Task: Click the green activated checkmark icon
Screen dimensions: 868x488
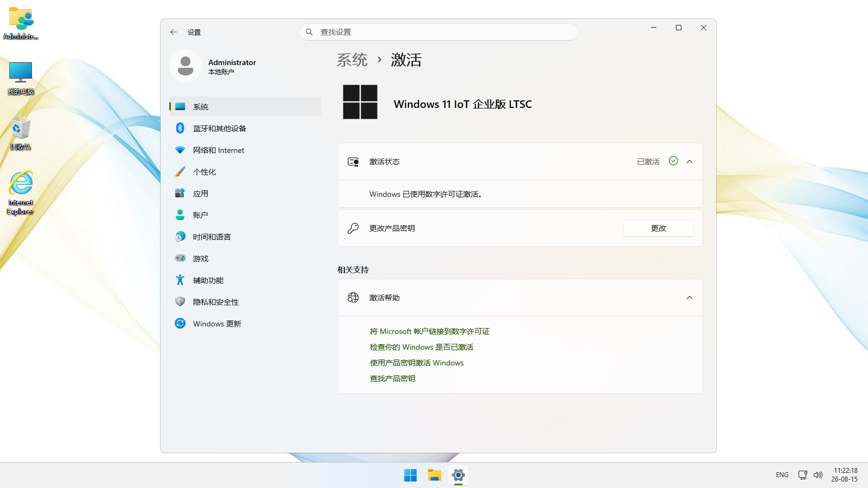Action: 673,161
